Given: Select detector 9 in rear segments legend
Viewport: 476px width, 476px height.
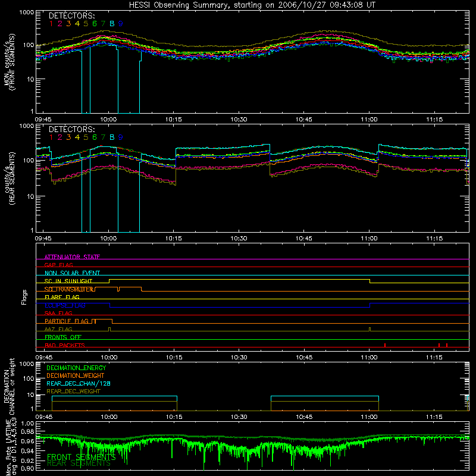Looking at the screenshot, I should 121,137.
